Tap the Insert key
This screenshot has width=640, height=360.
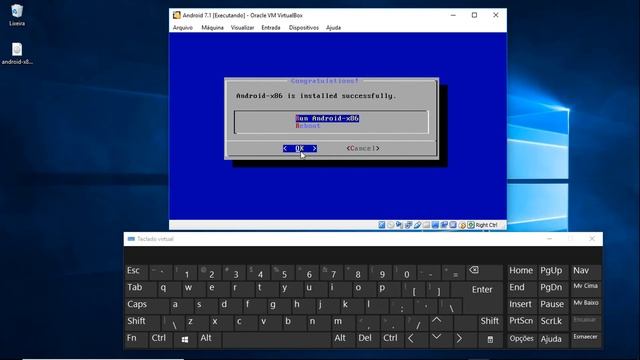click(x=522, y=305)
